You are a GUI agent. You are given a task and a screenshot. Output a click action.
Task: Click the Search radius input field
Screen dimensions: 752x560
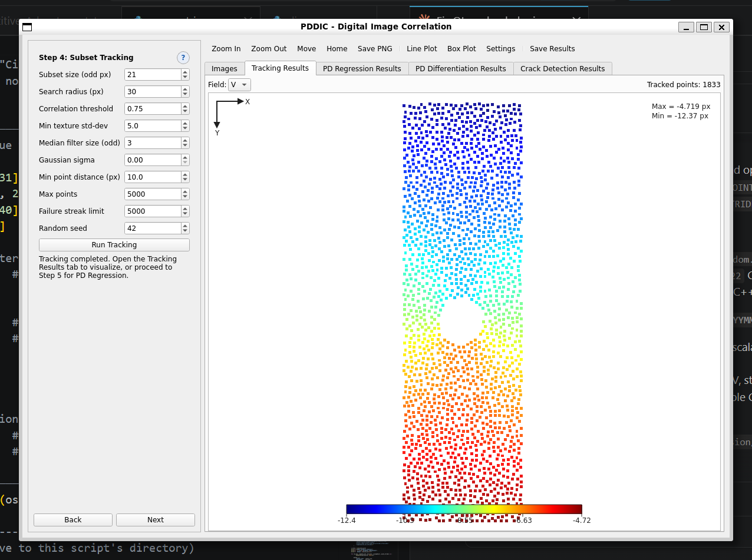click(x=153, y=92)
